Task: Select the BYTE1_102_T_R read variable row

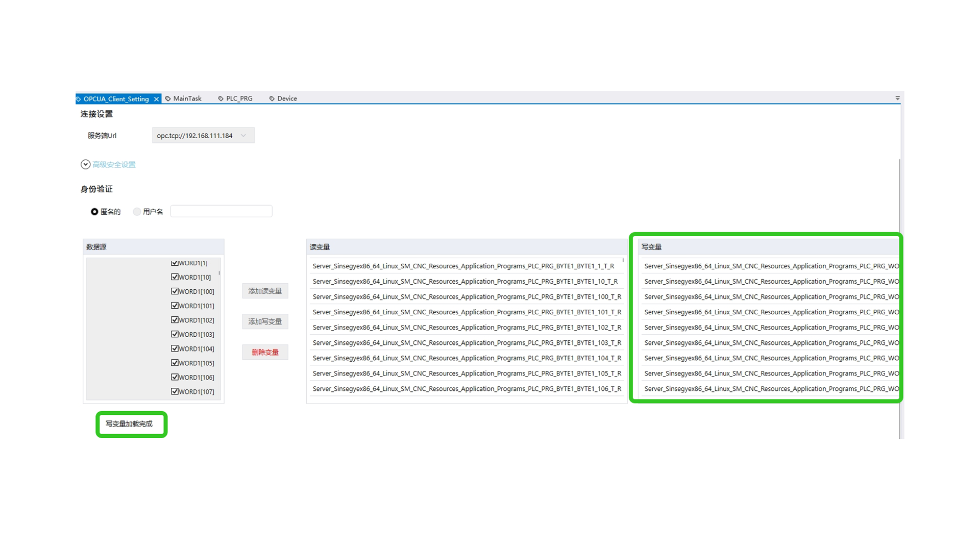Action: tap(467, 328)
